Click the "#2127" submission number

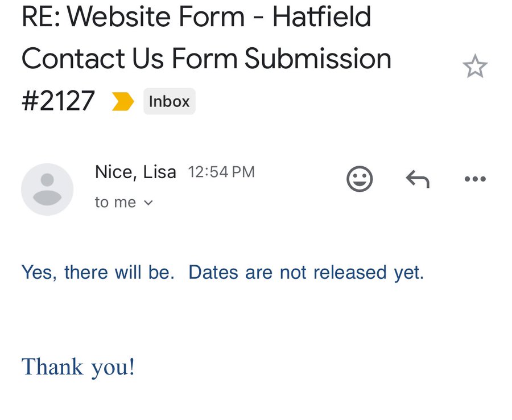pyautogui.click(x=58, y=101)
